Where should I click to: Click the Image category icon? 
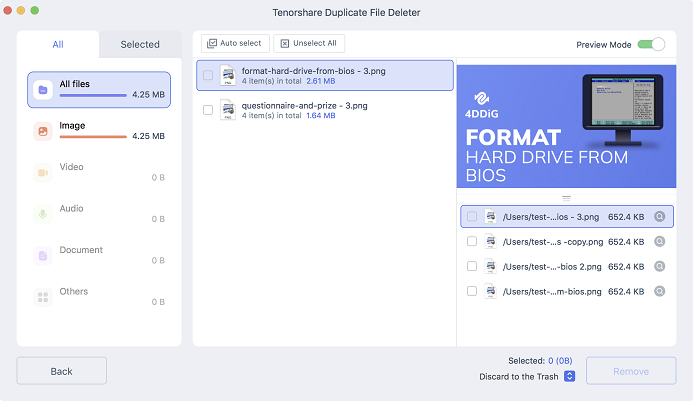[43, 131]
